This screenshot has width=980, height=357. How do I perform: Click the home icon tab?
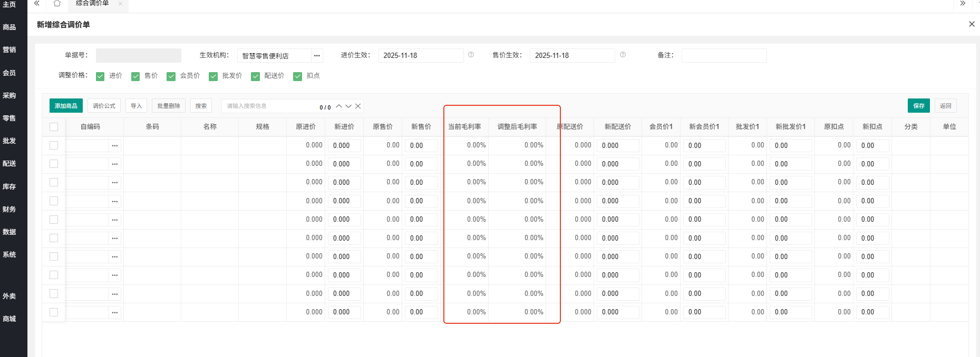(x=57, y=4)
